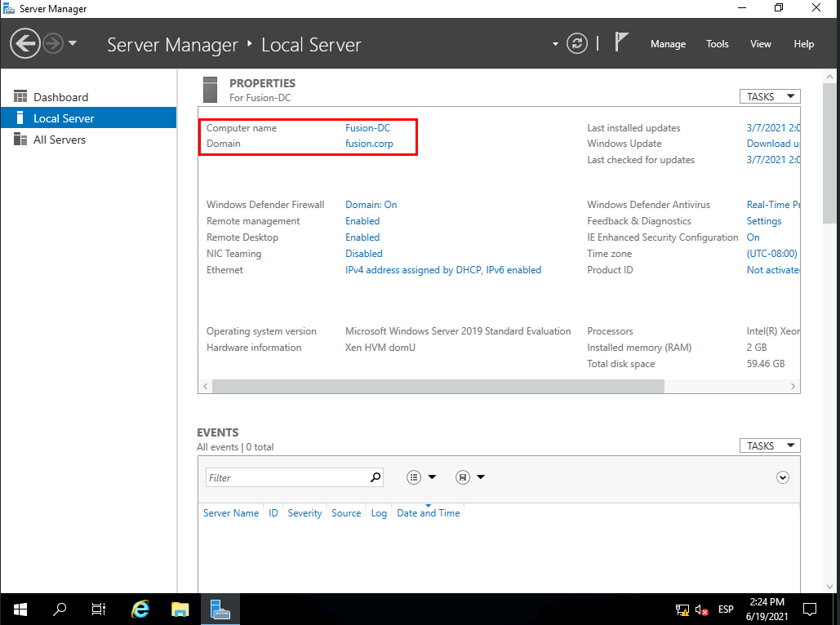Open the Manage menu
Viewport: 840px width, 625px height.
click(x=668, y=44)
